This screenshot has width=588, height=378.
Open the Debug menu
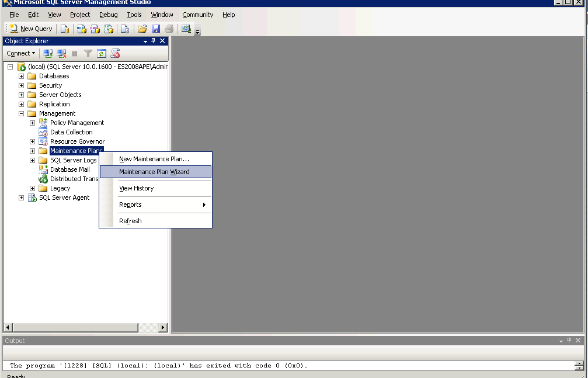pos(109,15)
